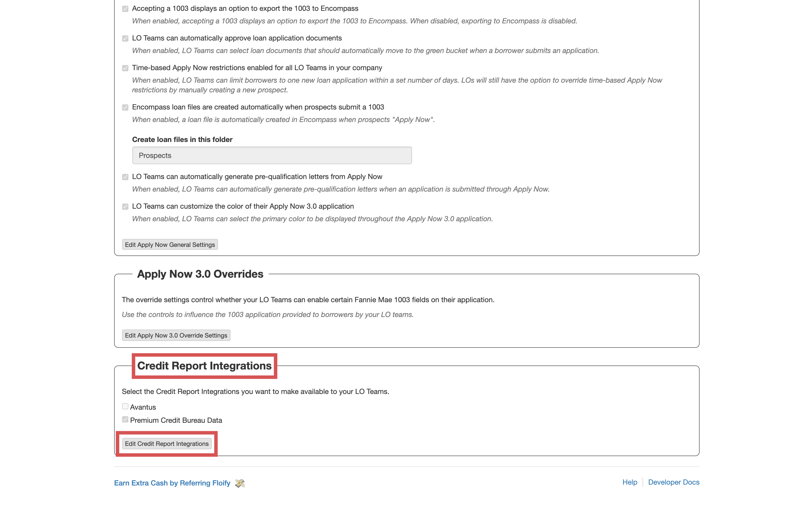The image size is (812, 508).
Task: Toggle Encompass loan files auto-creation checkbox
Action: coord(125,107)
